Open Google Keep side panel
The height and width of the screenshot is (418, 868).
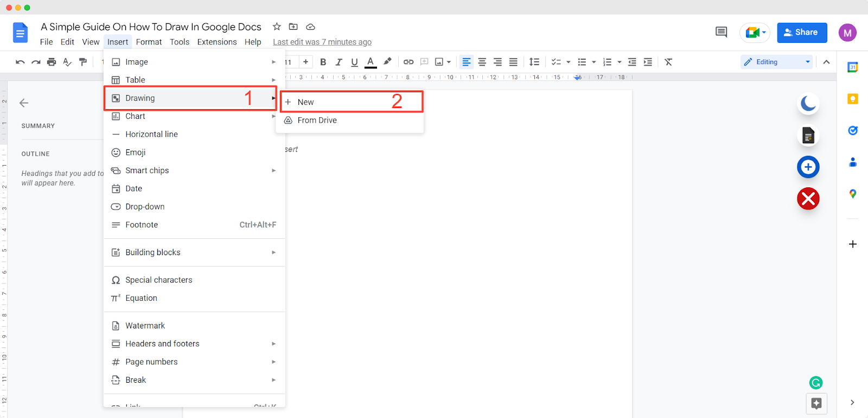coord(853,99)
